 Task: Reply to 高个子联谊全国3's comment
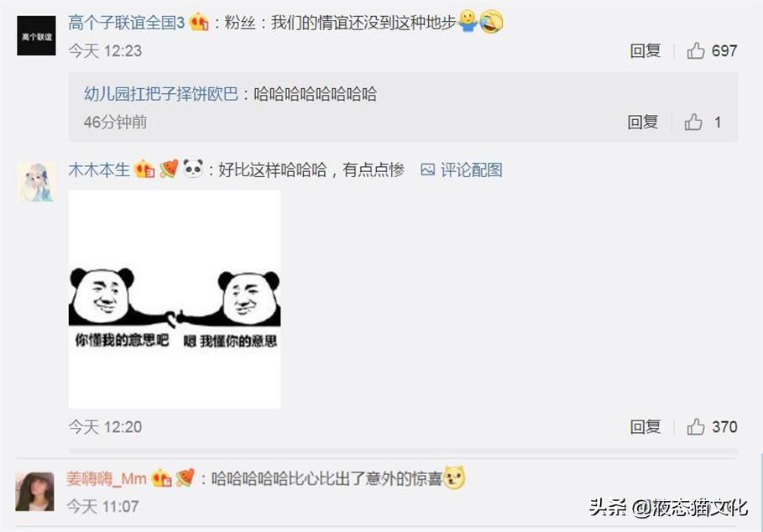645,50
